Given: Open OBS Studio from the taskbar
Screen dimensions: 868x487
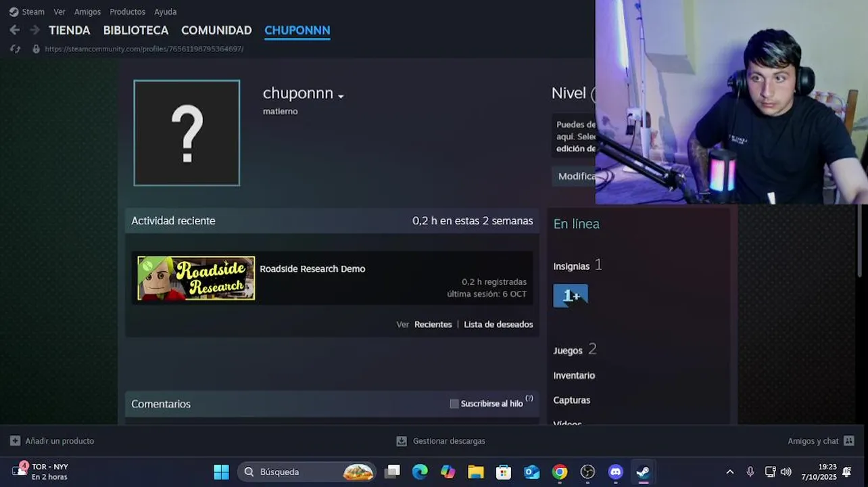Looking at the screenshot, I should (x=587, y=472).
